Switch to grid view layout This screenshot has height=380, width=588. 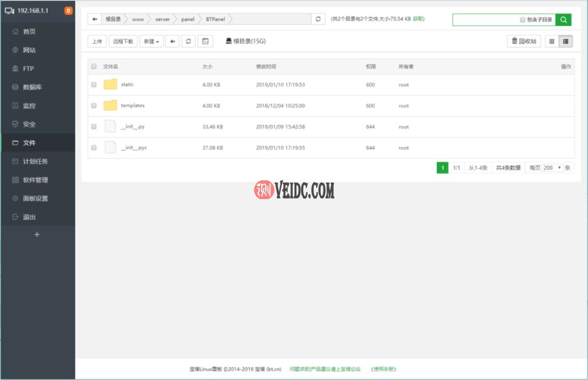(552, 41)
